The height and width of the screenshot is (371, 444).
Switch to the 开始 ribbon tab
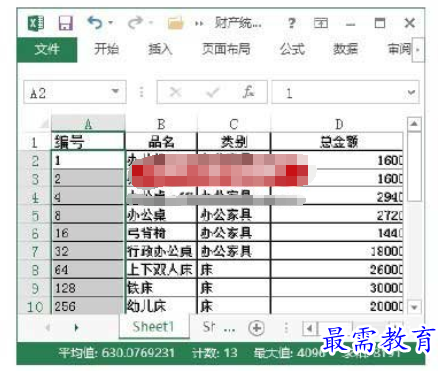106,49
